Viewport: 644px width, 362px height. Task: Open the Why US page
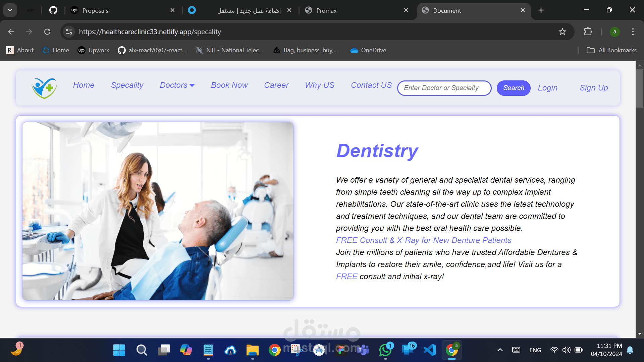[320, 85]
